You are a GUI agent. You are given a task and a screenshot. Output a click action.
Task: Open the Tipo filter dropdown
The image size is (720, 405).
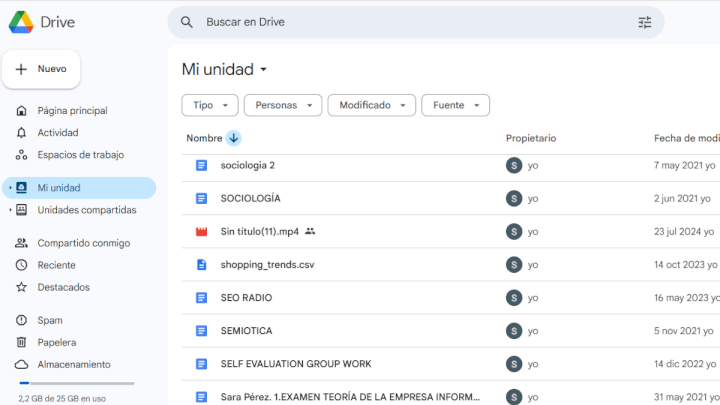(210, 105)
